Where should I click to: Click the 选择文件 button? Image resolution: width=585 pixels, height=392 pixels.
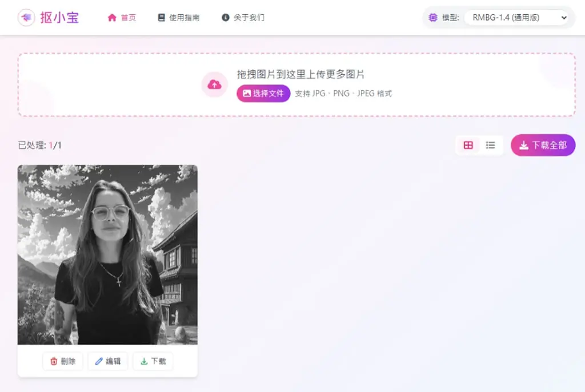tap(263, 93)
